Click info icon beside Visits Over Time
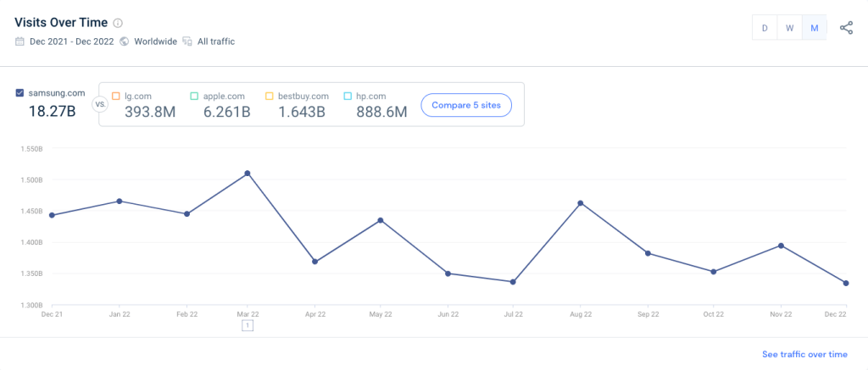Screen dimensions: 868x370 coord(118,23)
